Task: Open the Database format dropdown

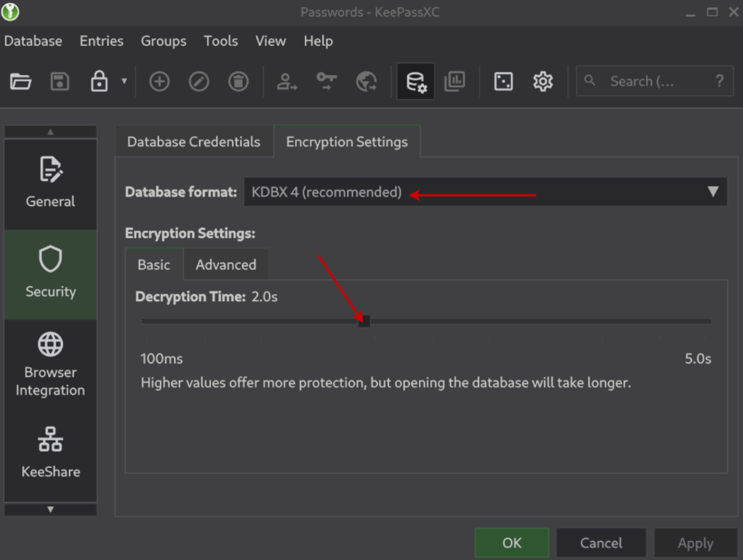Action: 485,192
